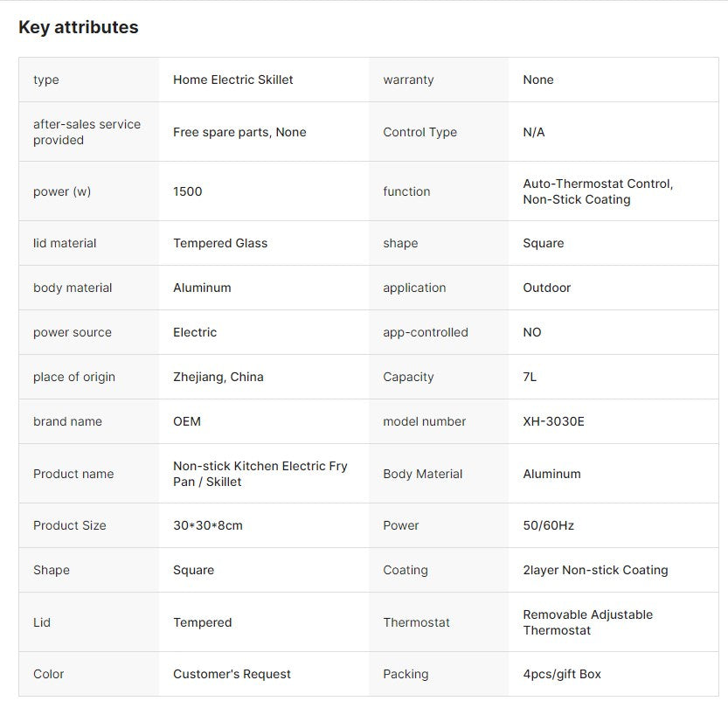The width and height of the screenshot is (728, 708).
Task: Select the 4pcs/gift Box Packing value
Action: coord(562,674)
